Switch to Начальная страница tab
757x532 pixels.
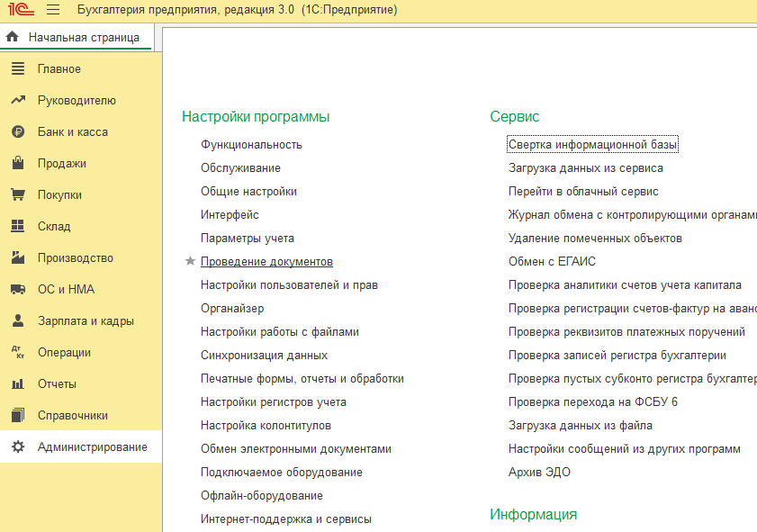click(x=77, y=37)
